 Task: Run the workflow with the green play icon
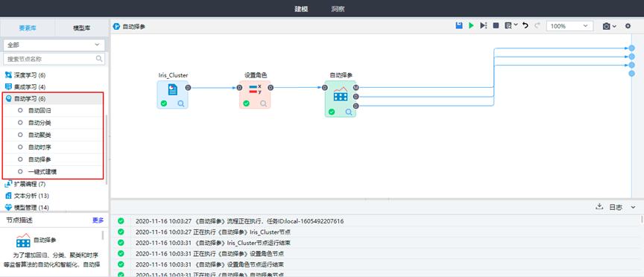click(471, 25)
